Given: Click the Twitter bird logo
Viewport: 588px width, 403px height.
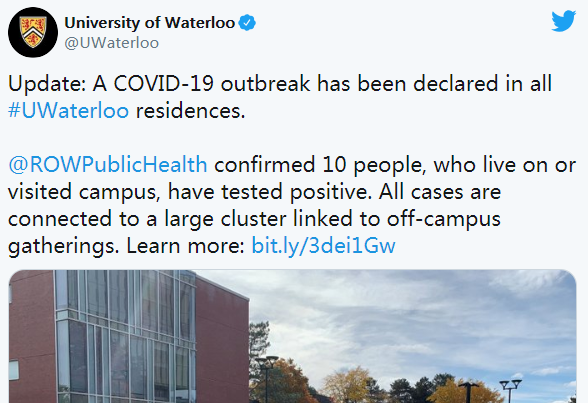Looking at the screenshot, I should point(564,21).
